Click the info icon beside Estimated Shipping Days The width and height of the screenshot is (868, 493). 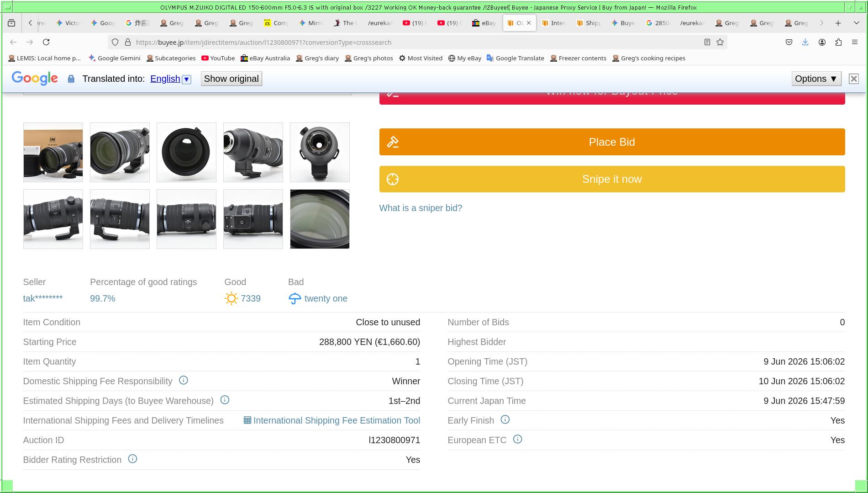tap(225, 400)
